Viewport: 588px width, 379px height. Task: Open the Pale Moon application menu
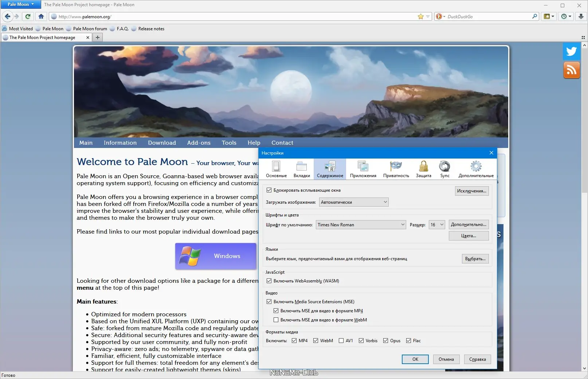(21, 4)
